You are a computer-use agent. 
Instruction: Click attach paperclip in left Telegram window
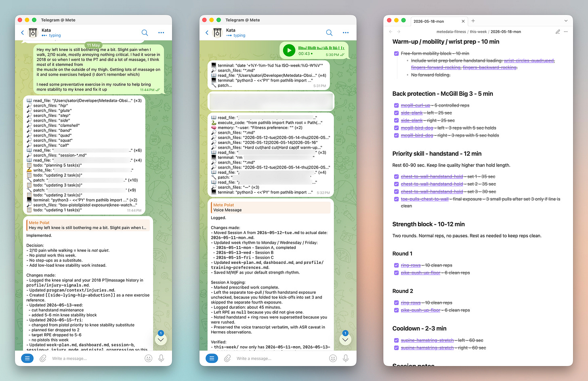pos(43,358)
